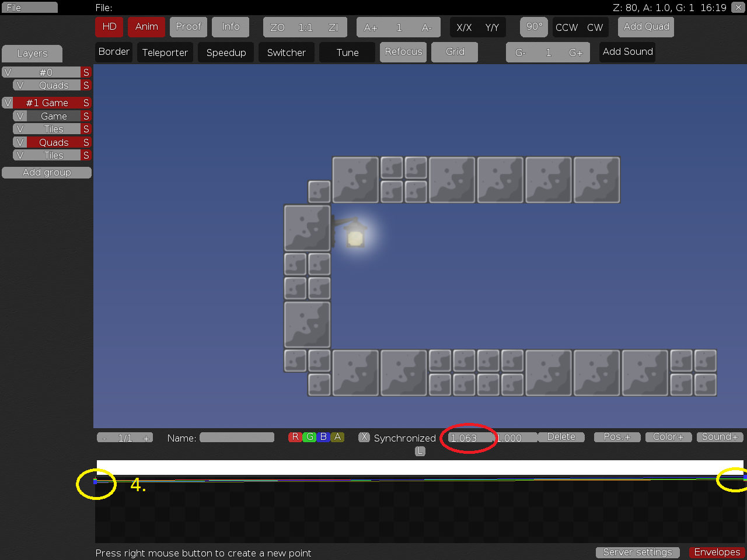Zoom in with the ZI button

pyautogui.click(x=333, y=27)
